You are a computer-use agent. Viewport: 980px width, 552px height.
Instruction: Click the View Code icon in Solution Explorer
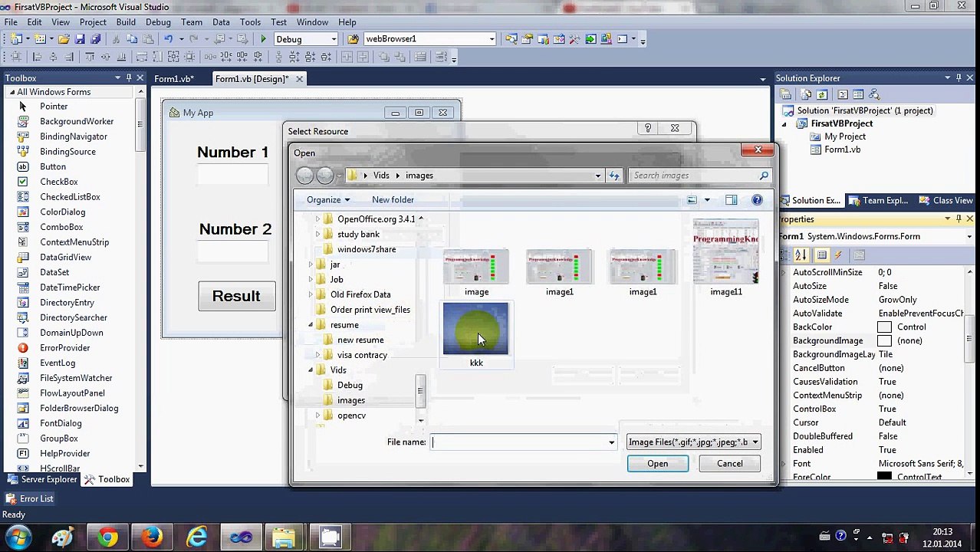pyautogui.click(x=843, y=94)
